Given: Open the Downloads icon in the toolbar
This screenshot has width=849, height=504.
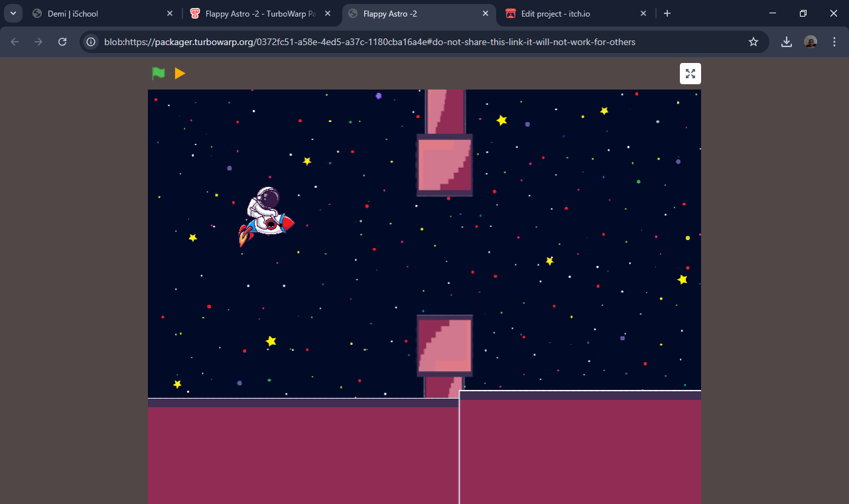Looking at the screenshot, I should pyautogui.click(x=786, y=41).
